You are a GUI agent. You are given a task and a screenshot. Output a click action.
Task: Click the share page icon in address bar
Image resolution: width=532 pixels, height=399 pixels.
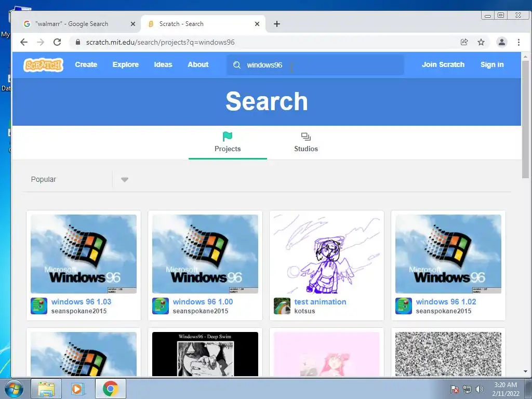[464, 42]
